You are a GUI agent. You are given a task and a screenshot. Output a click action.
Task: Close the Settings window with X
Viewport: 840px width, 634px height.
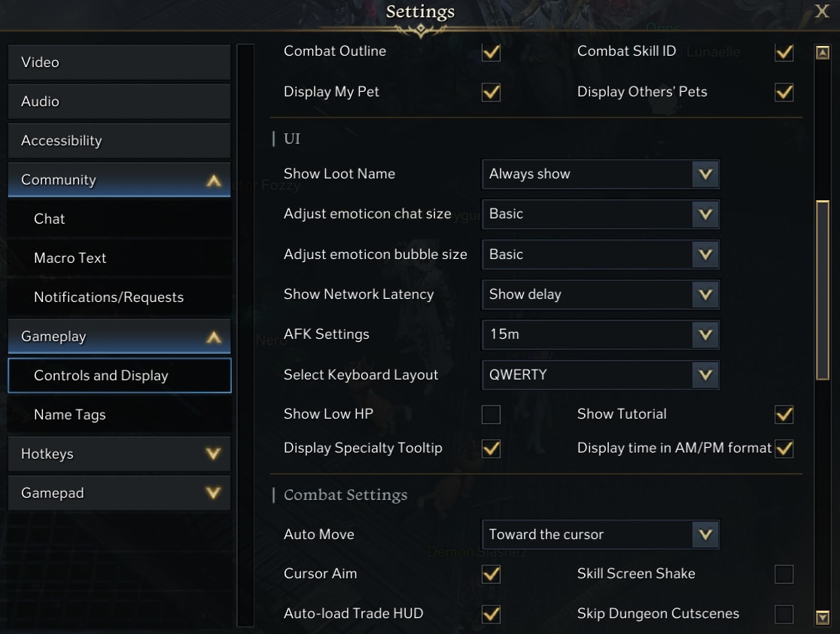tap(822, 11)
